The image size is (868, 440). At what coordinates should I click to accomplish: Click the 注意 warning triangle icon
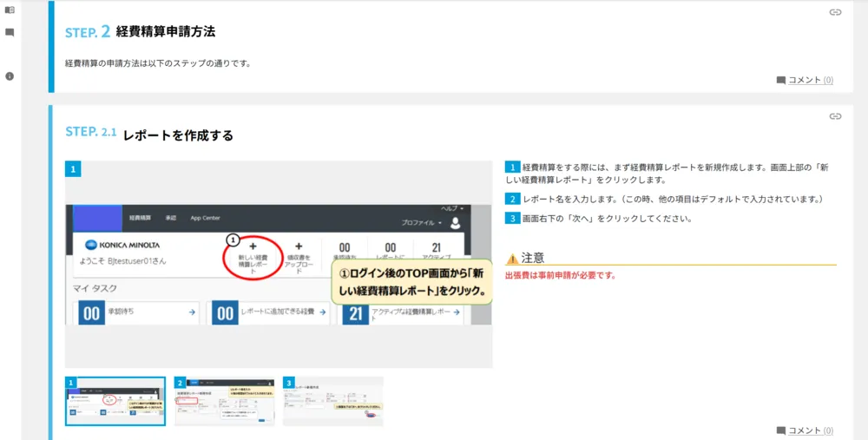pyautogui.click(x=511, y=259)
